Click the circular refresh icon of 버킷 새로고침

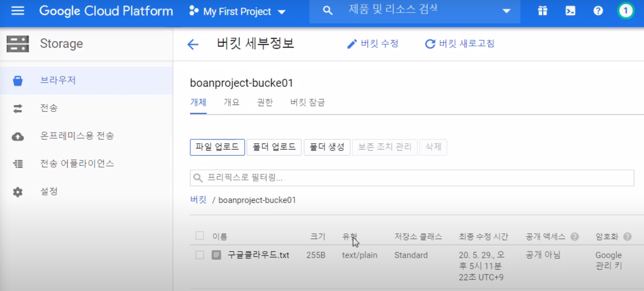(430, 44)
